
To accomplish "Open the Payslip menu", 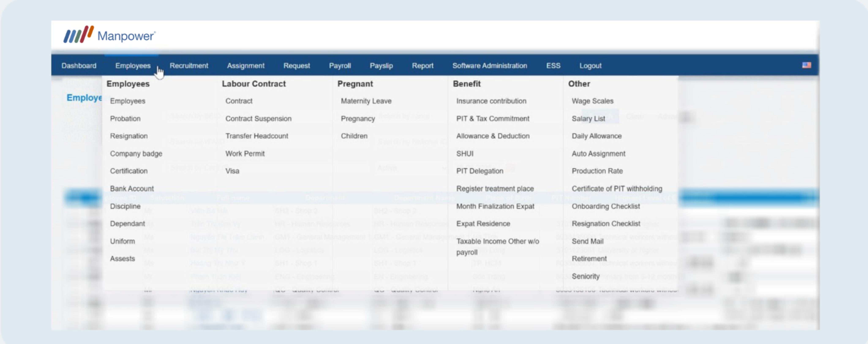I will 381,66.
